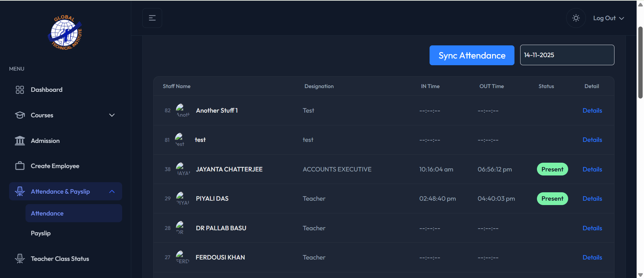Click the Present badge for Jayanta Chatterjee

point(552,169)
